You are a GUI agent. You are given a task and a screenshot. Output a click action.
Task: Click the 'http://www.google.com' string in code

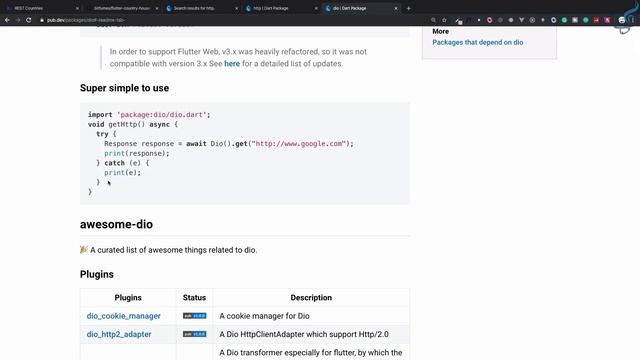[299, 144]
